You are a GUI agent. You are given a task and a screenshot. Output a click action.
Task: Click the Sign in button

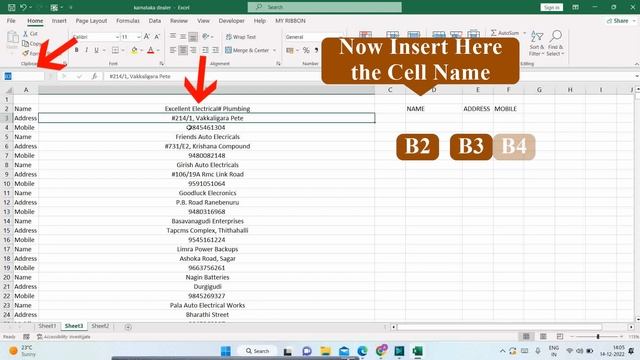(551, 7)
